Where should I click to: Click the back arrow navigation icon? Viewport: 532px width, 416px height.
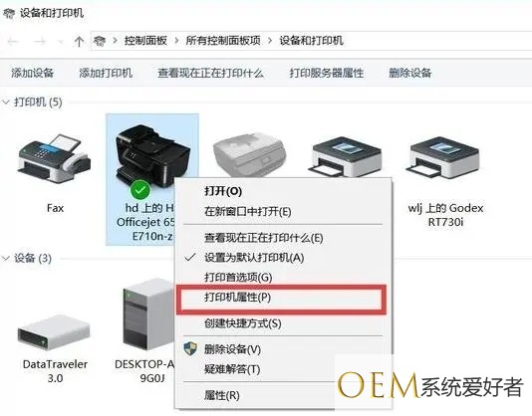pyautogui.click(x=13, y=42)
